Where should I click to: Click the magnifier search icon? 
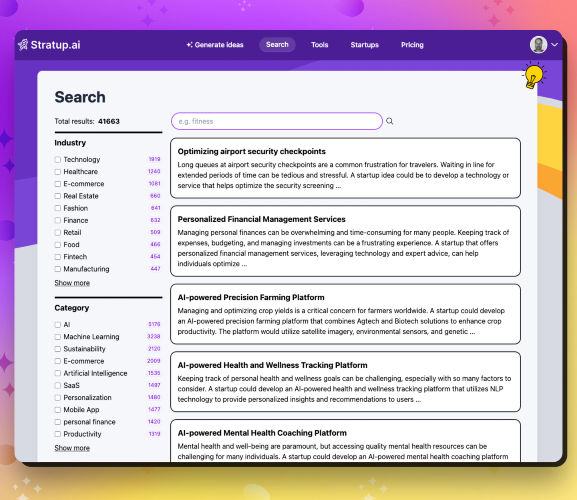click(390, 121)
